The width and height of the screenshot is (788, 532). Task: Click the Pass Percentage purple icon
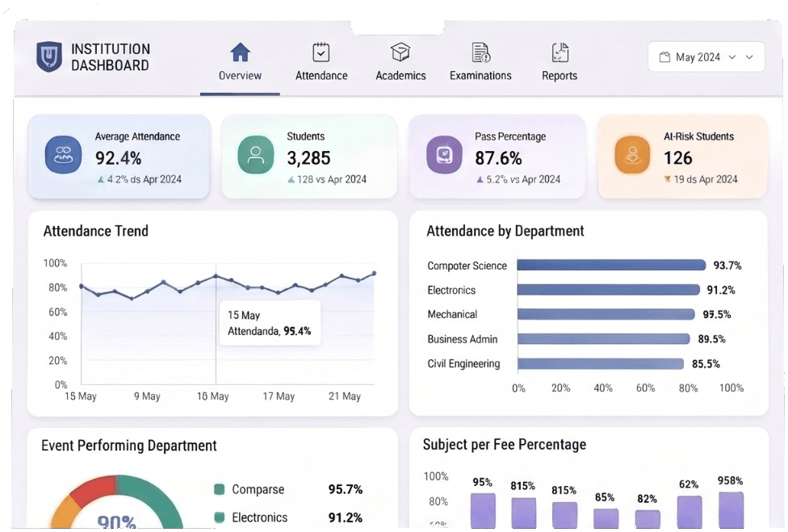click(x=444, y=155)
